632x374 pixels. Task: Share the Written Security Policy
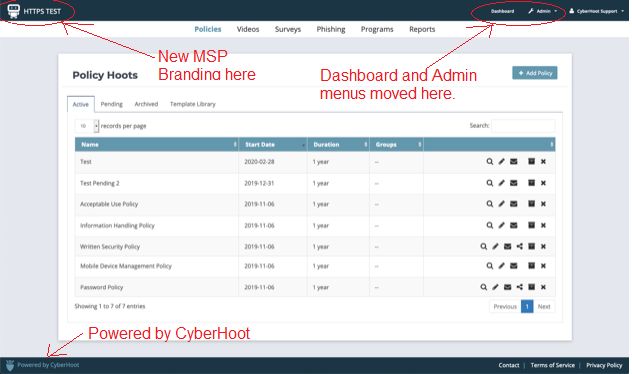click(x=520, y=246)
